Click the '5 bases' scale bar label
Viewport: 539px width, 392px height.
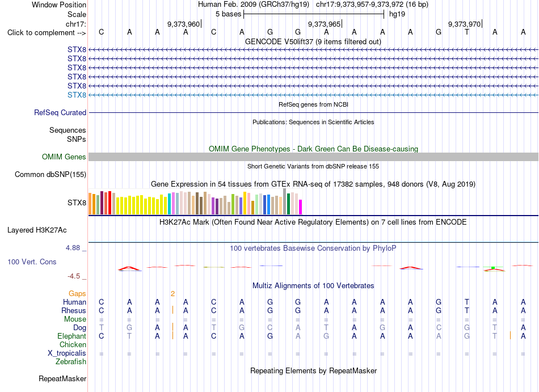pos(228,14)
